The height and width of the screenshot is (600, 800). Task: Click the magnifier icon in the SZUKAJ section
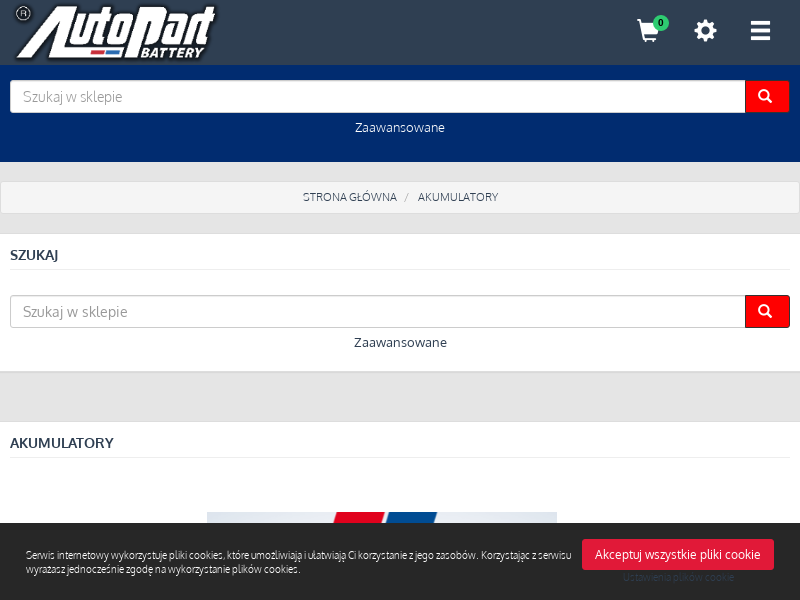(766, 311)
